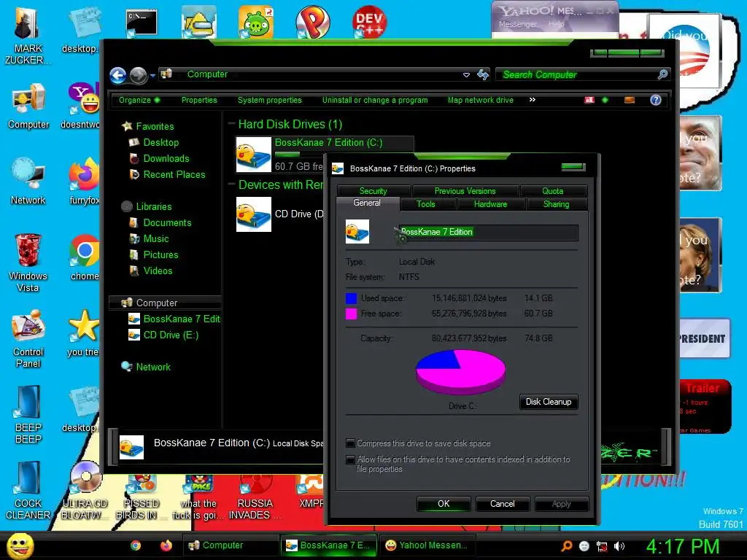
Task: Open the 'you trie' star desktop icon
Action: pyautogui.click(x=83, y=333)
